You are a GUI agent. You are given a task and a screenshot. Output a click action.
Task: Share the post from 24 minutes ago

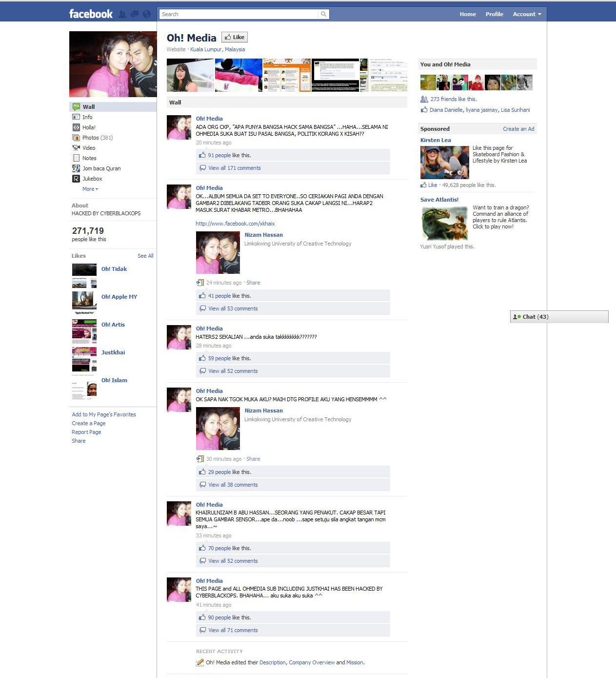click(x=253, y=283)
